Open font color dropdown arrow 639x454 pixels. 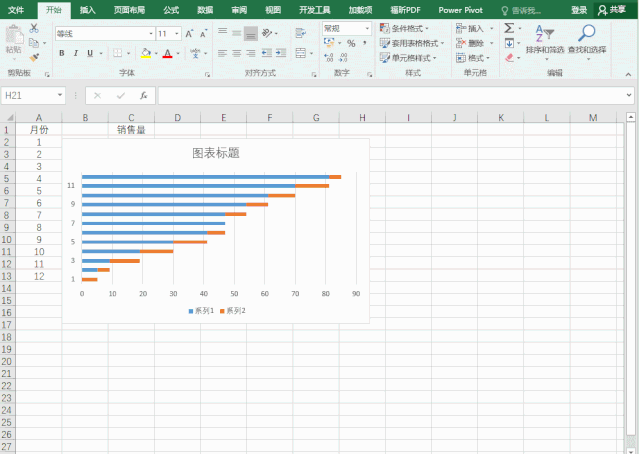(178, 53)
